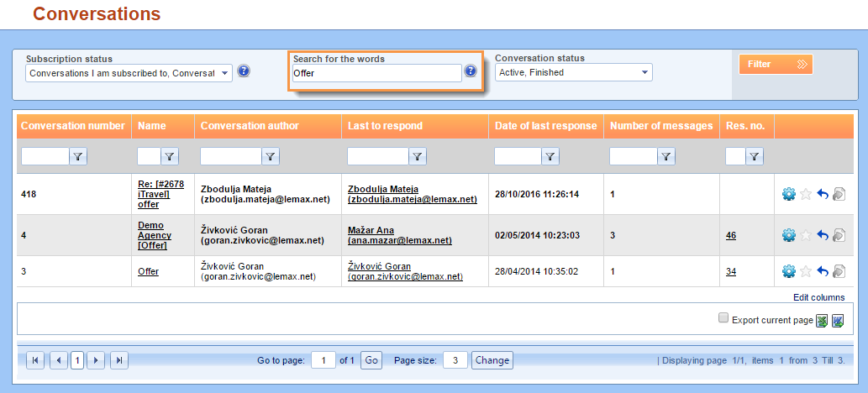Expand Conversation status dropdown
The image size is (868, 393).
click(x=644, y=72)
